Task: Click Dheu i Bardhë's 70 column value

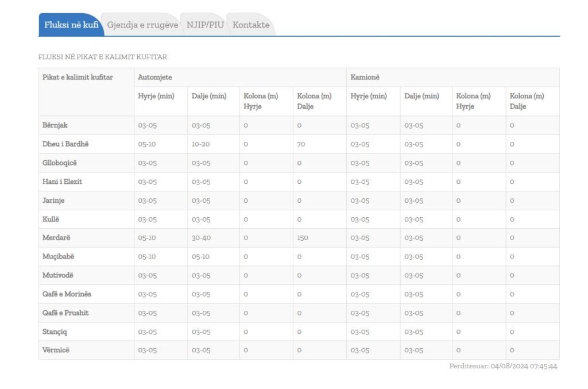Action: 301,144
